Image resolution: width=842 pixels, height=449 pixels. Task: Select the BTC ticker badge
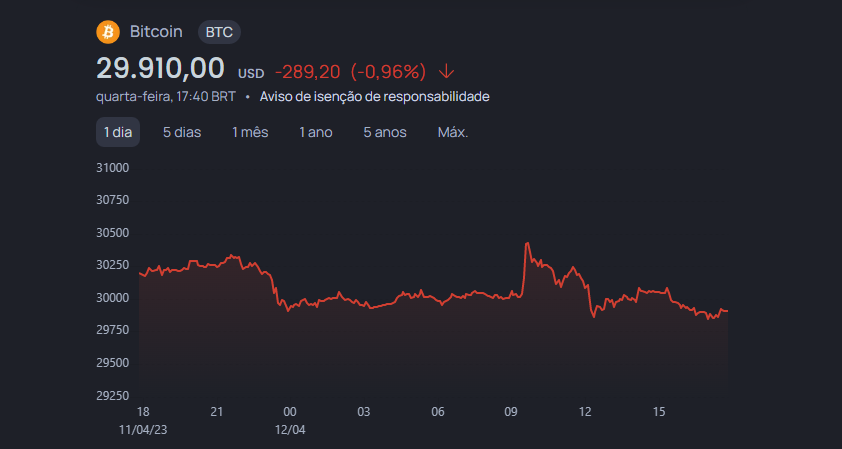coord(219,32)
